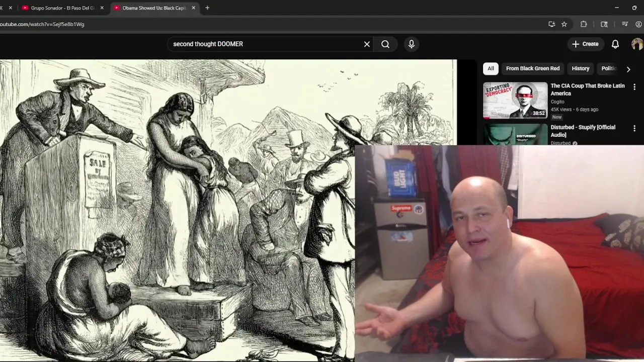
Task: Open the tab search icon
Action: 604,24
